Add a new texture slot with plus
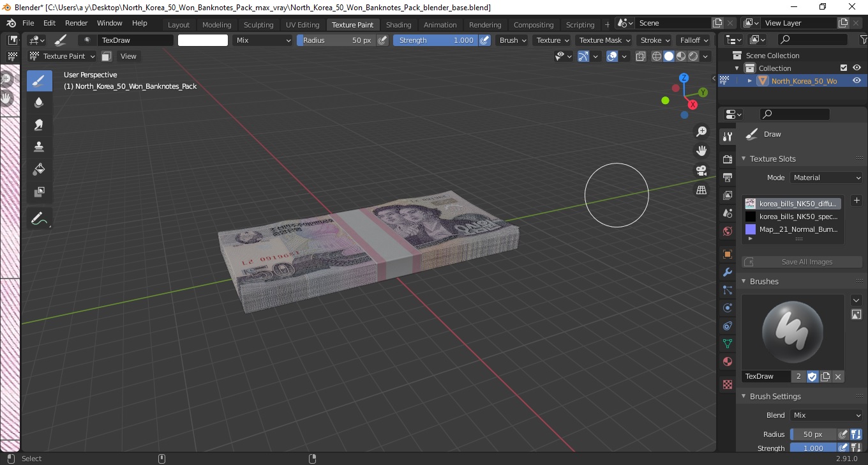868x465 pixels. tap(857, 201)
